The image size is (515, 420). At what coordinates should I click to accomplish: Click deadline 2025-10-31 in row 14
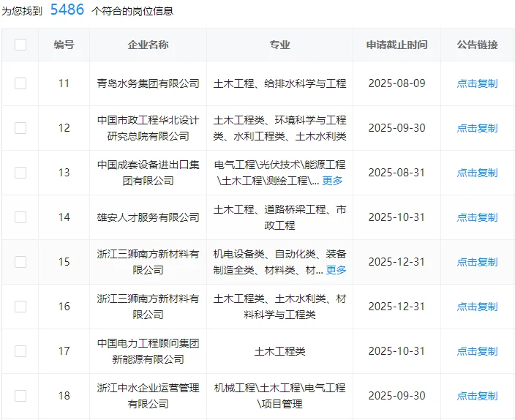pos(396,217)
